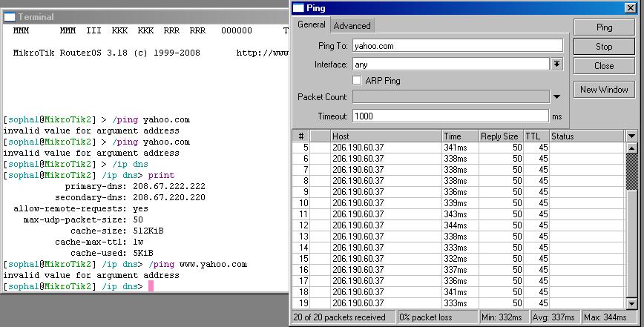Screen dimensions: 644x327
Task: Click 'allow-remote-requests: yes' line in Terminal
Action: coord(80,208)
